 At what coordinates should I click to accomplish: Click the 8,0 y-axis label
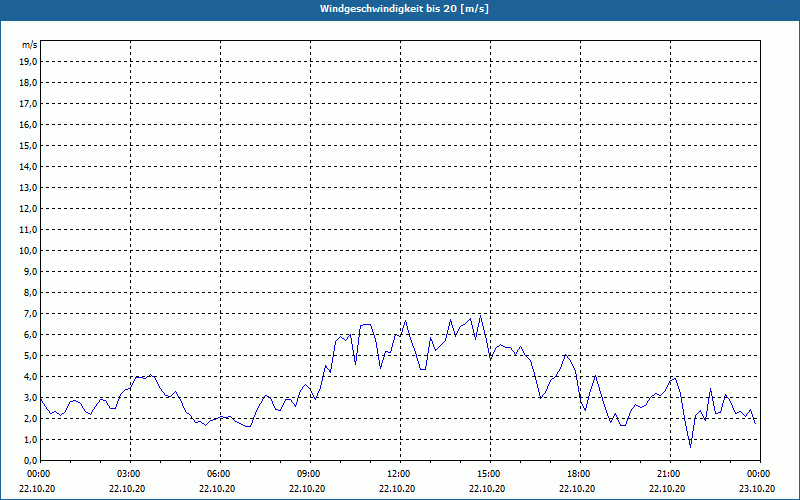pos(31,293)
